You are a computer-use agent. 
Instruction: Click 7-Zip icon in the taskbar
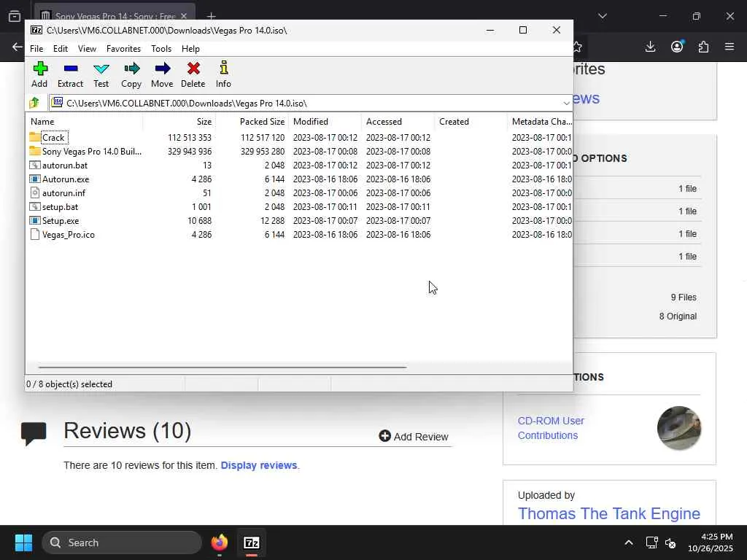[252, 542]
